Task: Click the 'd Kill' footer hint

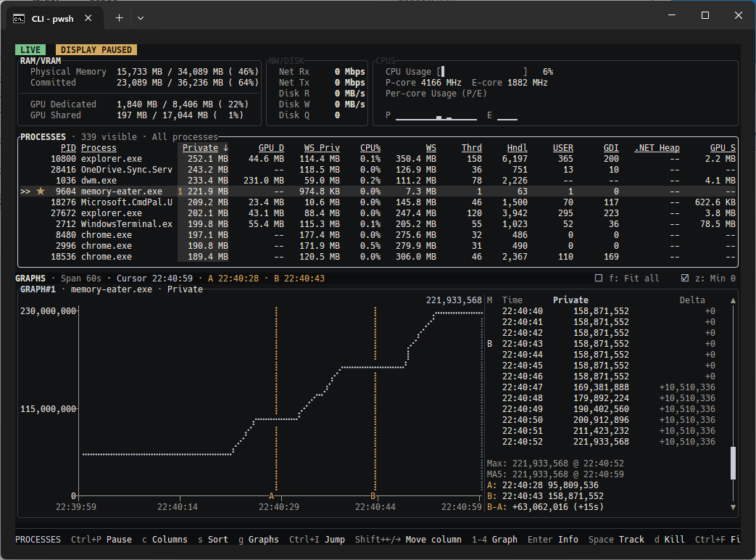Action: (x=669, y=539)
